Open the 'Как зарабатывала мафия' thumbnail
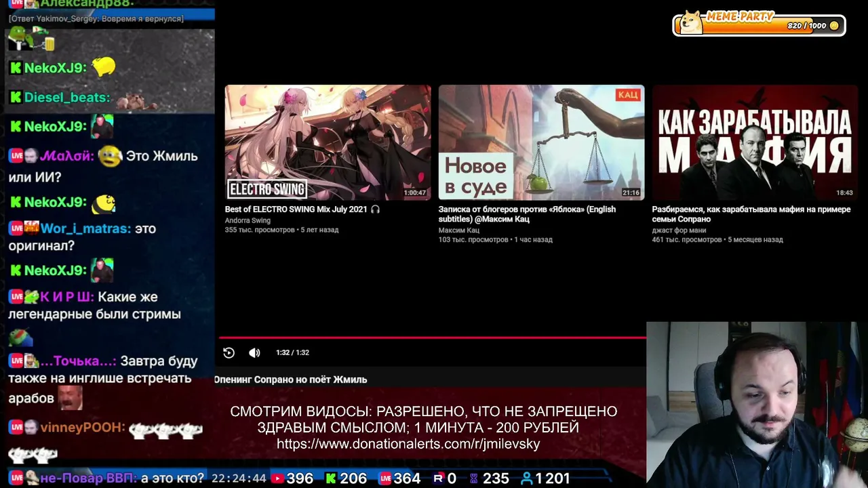The image size is (868, 488). 755,142
